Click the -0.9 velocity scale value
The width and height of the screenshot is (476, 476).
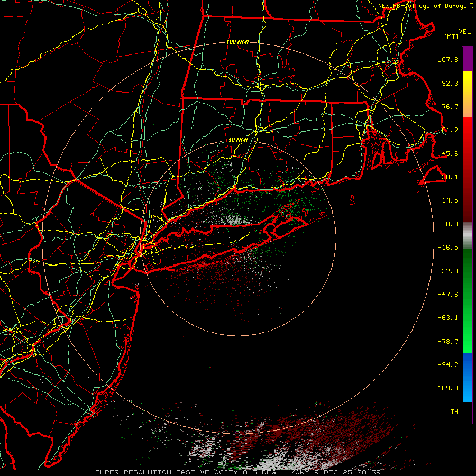point(450,224)
